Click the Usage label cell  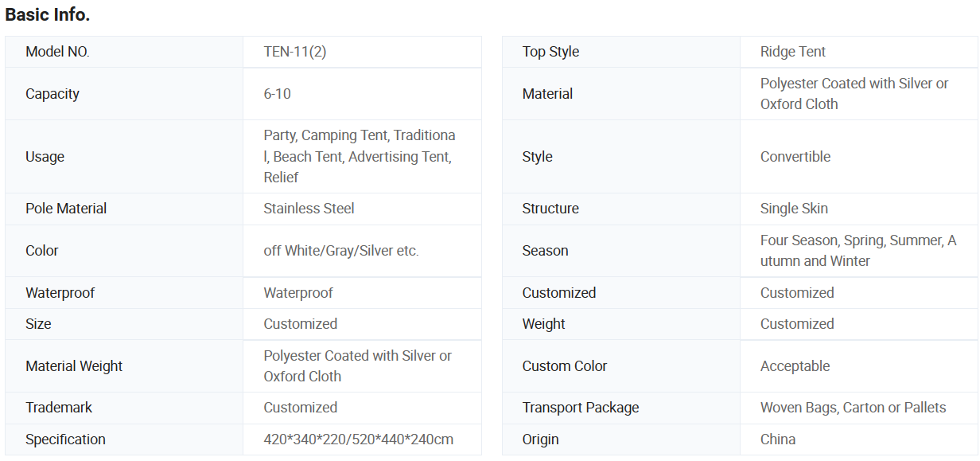[45, 157]
